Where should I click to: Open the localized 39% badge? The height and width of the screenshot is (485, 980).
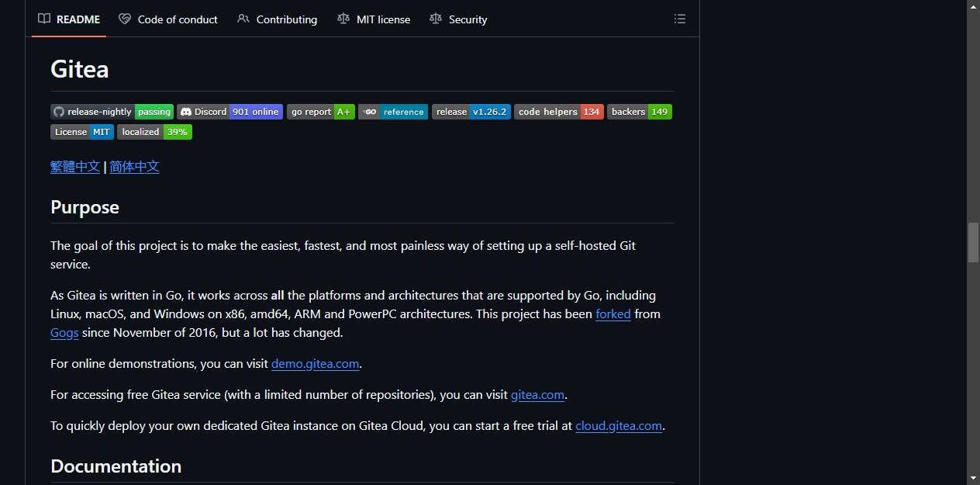click(x=155, y=132)
